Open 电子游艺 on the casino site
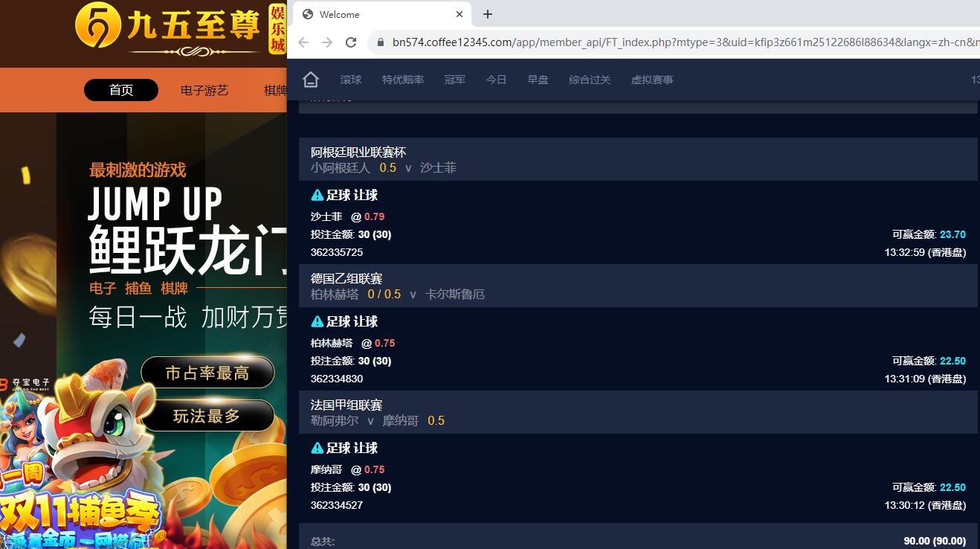980x549 pixels. (204, 90)
